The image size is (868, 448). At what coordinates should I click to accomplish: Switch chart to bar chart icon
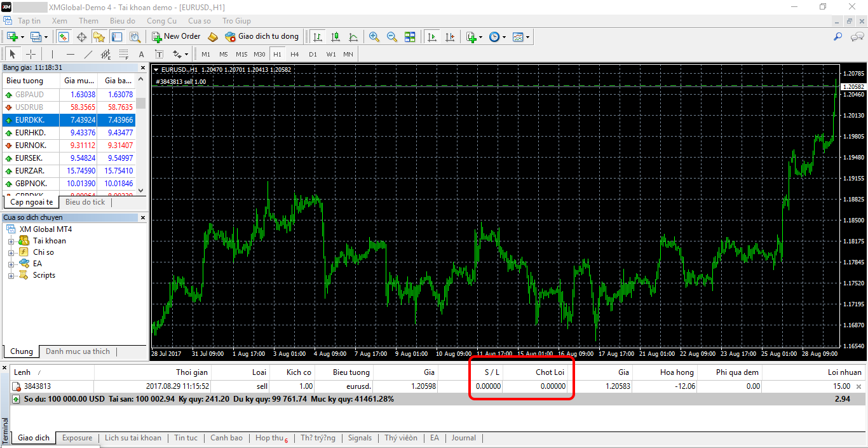317,37
